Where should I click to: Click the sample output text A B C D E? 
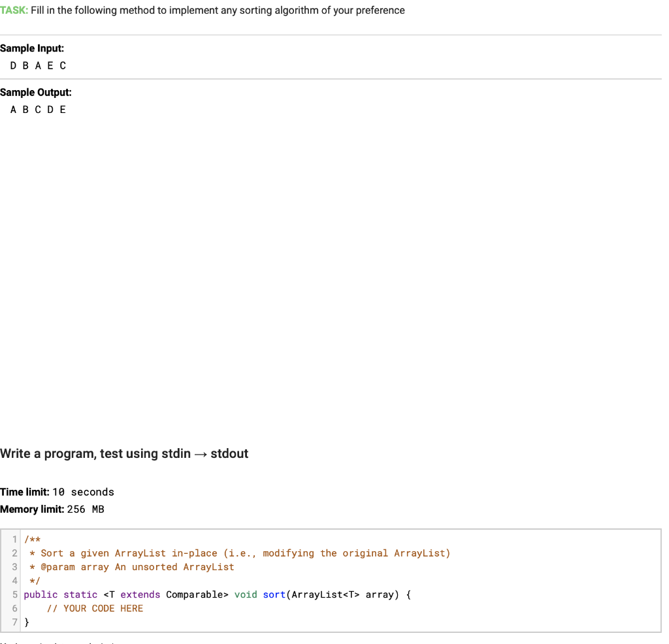coord(38,110)
